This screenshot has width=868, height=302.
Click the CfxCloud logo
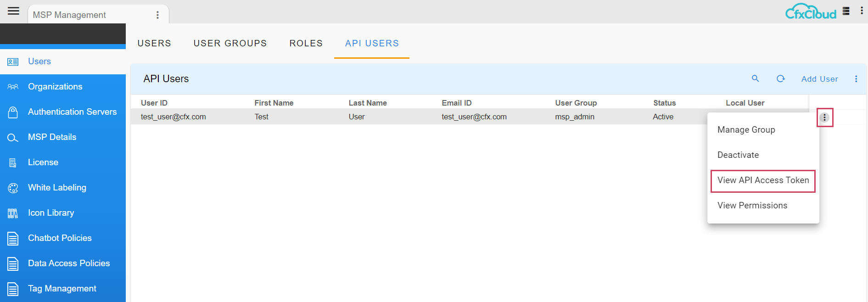pos(811,12)
